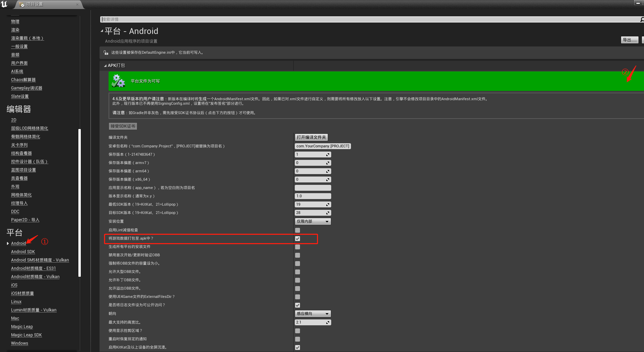Open the 朝向 orientation dropdown
This screenshot has width=644, height=352.
pos(313,314)
